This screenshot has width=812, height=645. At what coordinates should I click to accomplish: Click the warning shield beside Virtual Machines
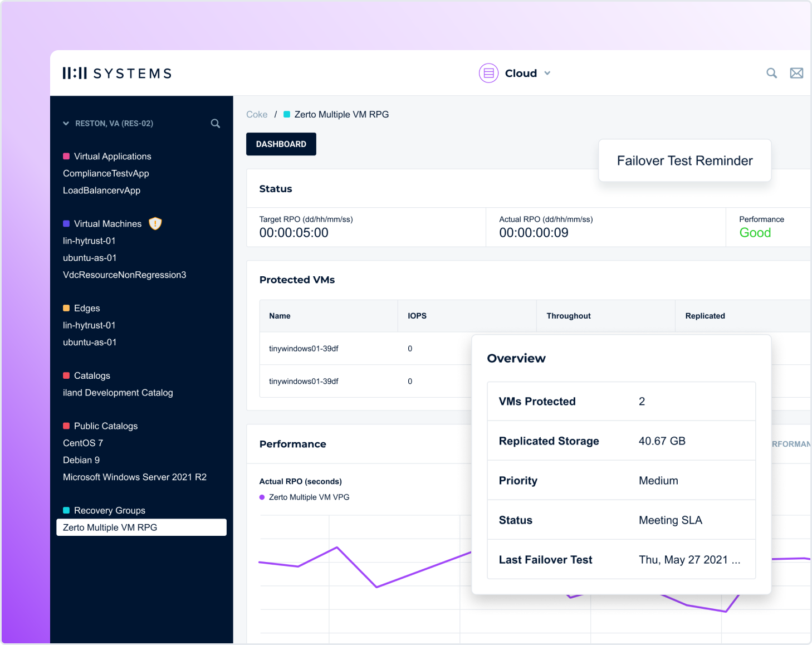[x=155, y=223]
